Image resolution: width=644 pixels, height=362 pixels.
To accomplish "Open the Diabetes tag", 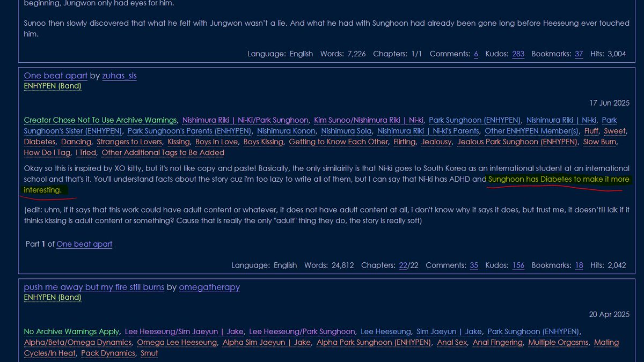I will (40, 142).
